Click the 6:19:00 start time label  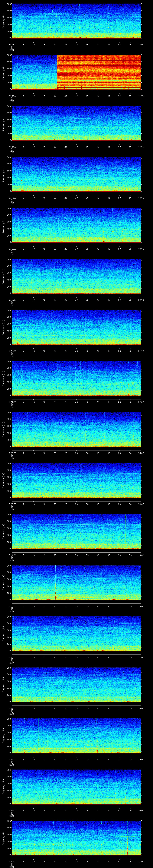coord(12,300)
